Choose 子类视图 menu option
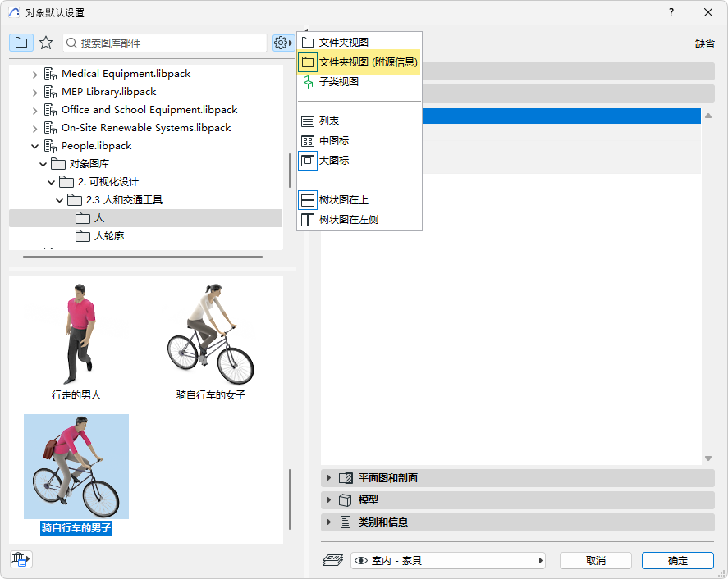 359,82
